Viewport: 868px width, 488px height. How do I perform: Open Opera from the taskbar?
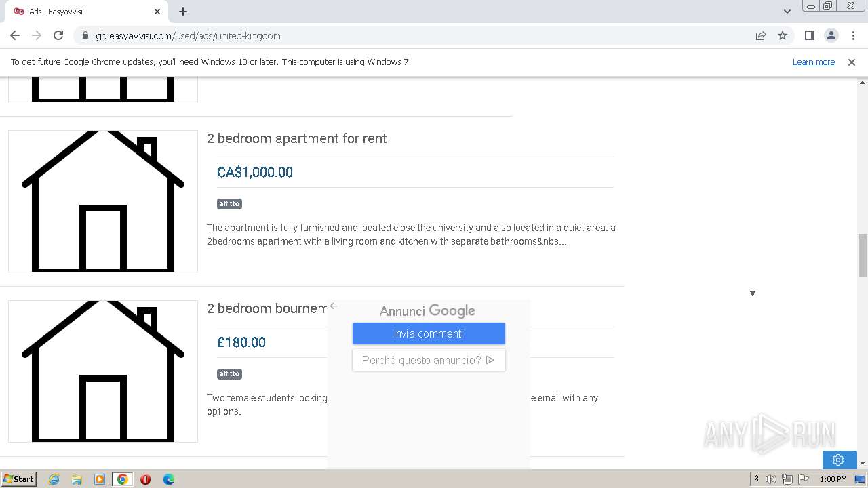145,479
